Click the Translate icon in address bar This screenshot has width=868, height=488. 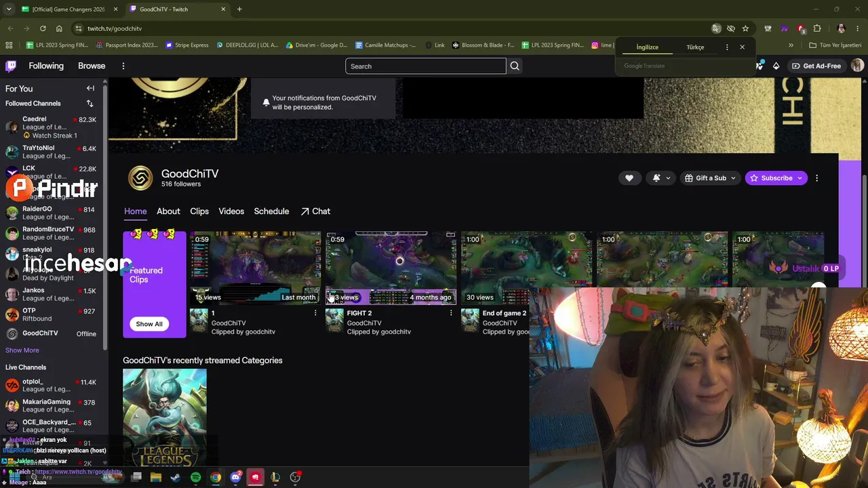tap(716, 28)
